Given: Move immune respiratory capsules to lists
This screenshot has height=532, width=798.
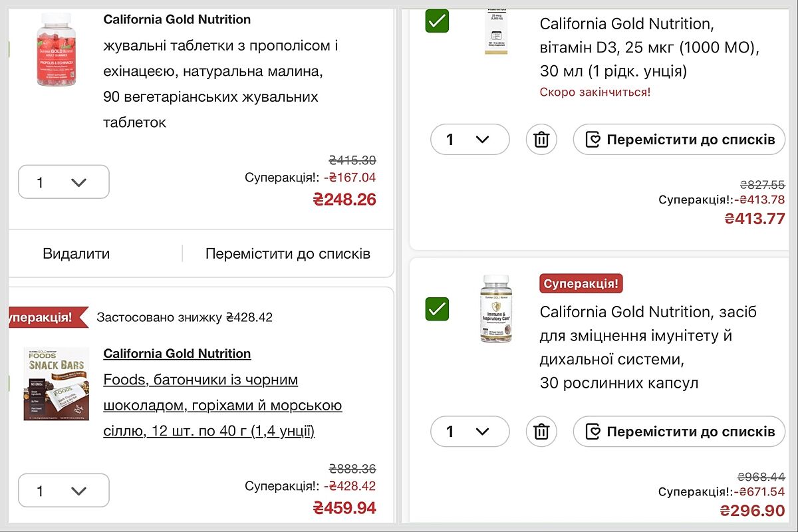Looking at the screenshot, I should tap(679, 432).
